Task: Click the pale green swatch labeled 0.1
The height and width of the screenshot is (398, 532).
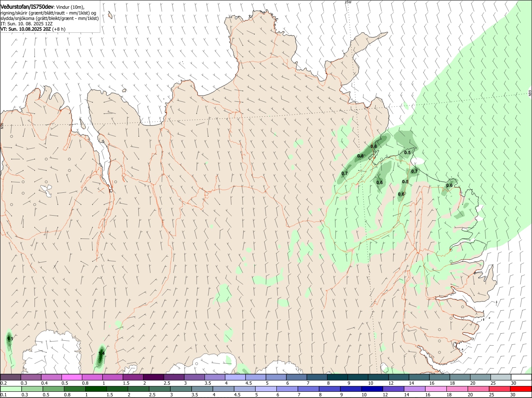Action: tap(11, 389)
